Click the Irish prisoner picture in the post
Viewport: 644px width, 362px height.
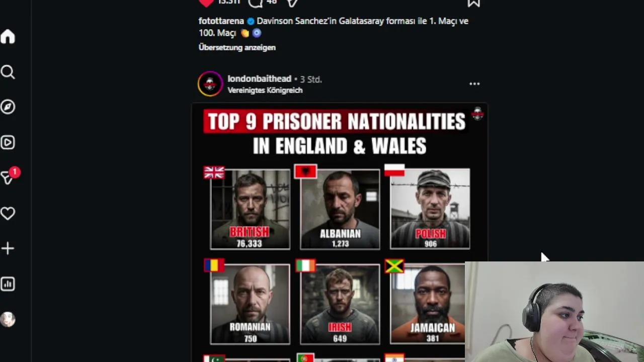(x=340, y=304)
